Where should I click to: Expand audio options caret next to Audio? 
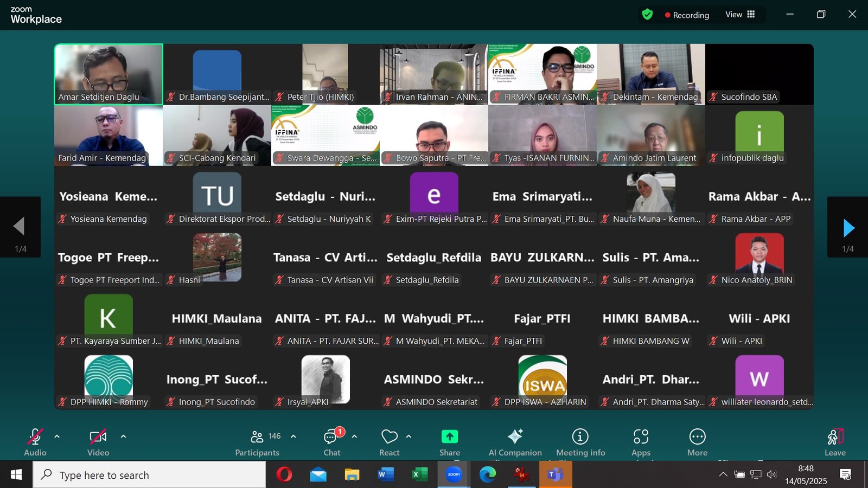[x=57, y=436]
